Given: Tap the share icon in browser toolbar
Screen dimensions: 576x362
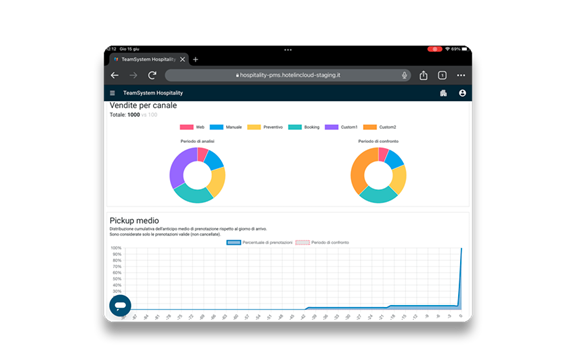Looking at the screenshot, I should (x=423, y=75).
